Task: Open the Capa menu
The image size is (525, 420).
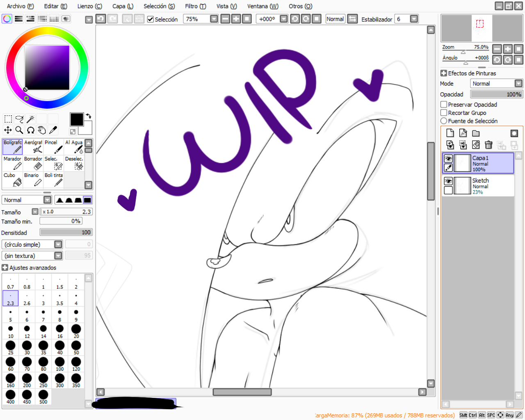Action: tap(123, 6)
